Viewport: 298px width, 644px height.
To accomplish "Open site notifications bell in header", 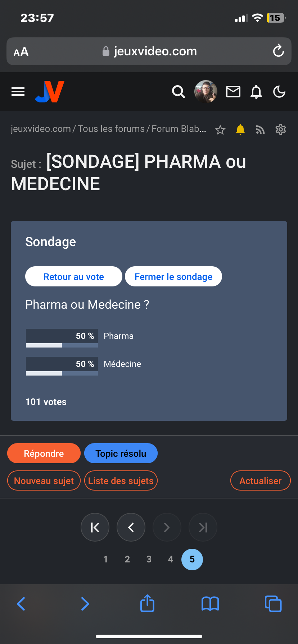I will point(256,92).
